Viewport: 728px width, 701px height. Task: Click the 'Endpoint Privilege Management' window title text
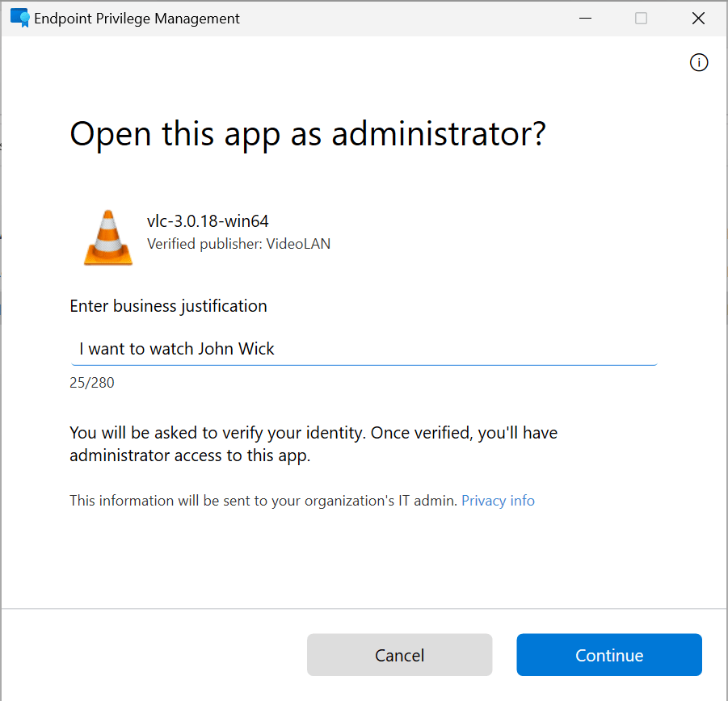(137, 18)
